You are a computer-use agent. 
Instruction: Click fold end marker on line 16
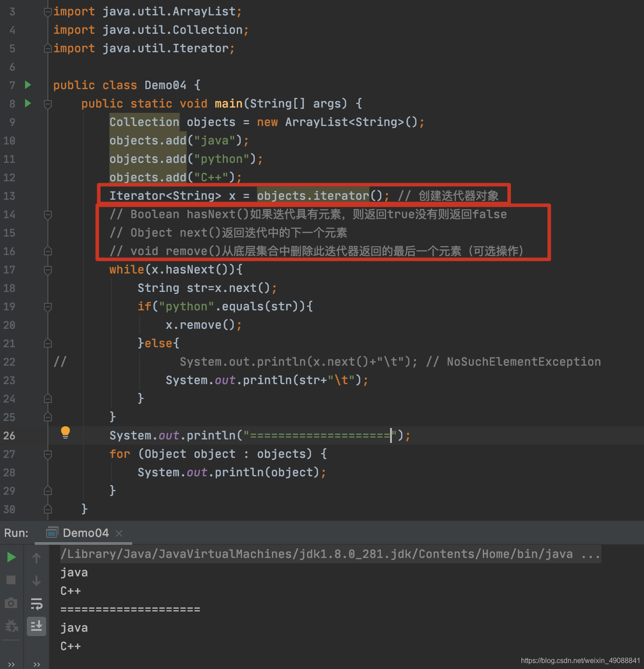coord(48,251)
